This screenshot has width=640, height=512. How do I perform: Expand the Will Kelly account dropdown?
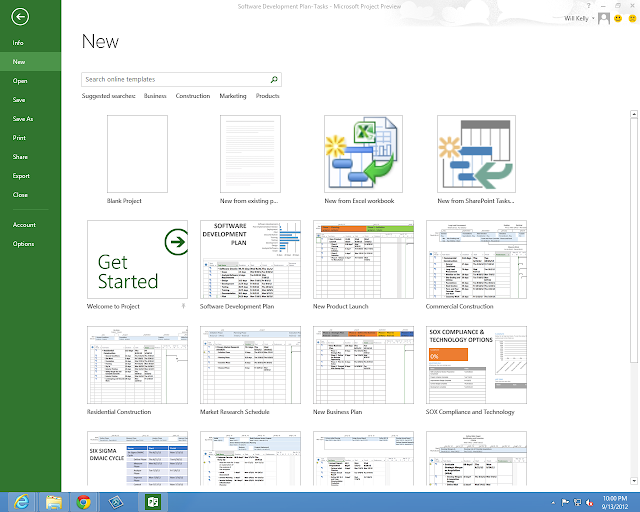tap(593, 18)
